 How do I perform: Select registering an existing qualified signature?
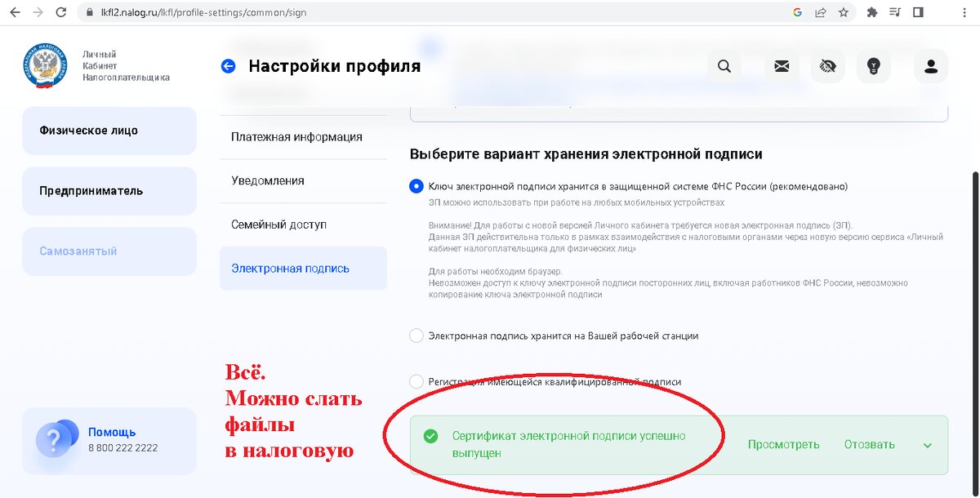pyautogui.click(x=415, y=380)
